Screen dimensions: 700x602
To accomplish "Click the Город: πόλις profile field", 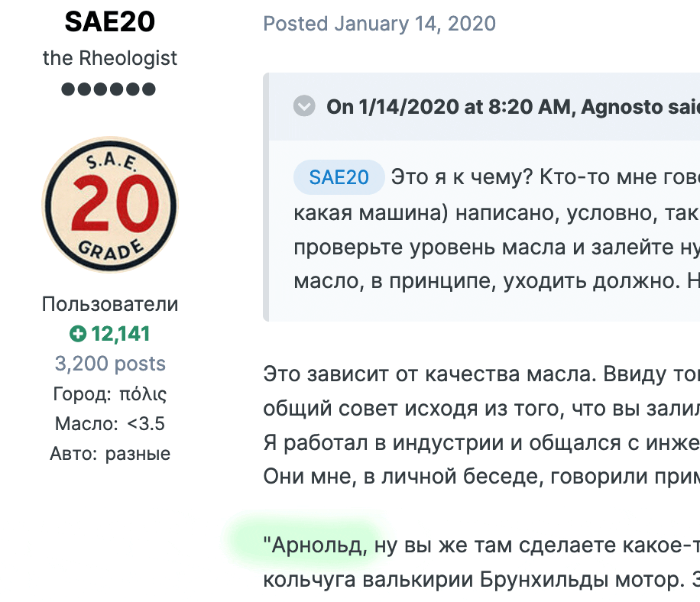I will point(110,394).
